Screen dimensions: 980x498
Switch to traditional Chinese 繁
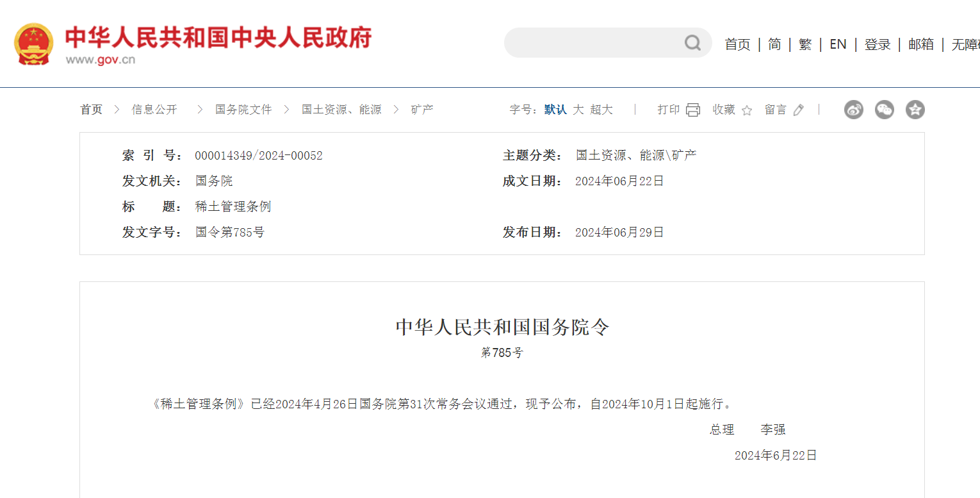click(x=805, y=44)
